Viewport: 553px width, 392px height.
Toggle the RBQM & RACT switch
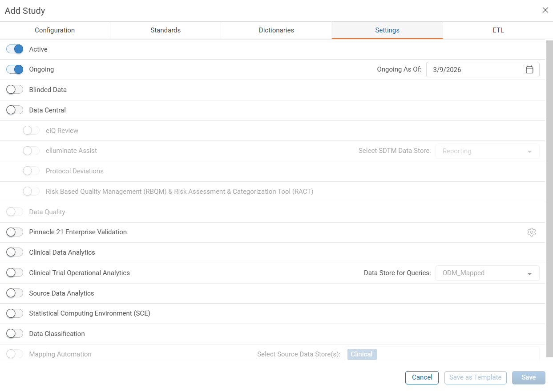31,192
